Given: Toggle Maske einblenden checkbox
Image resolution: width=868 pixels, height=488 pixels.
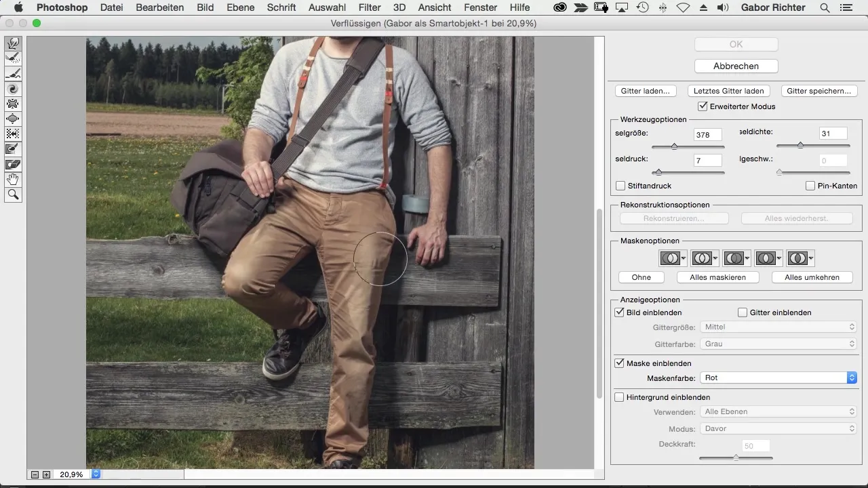Looking at the screenshot, I should [619, 363].
